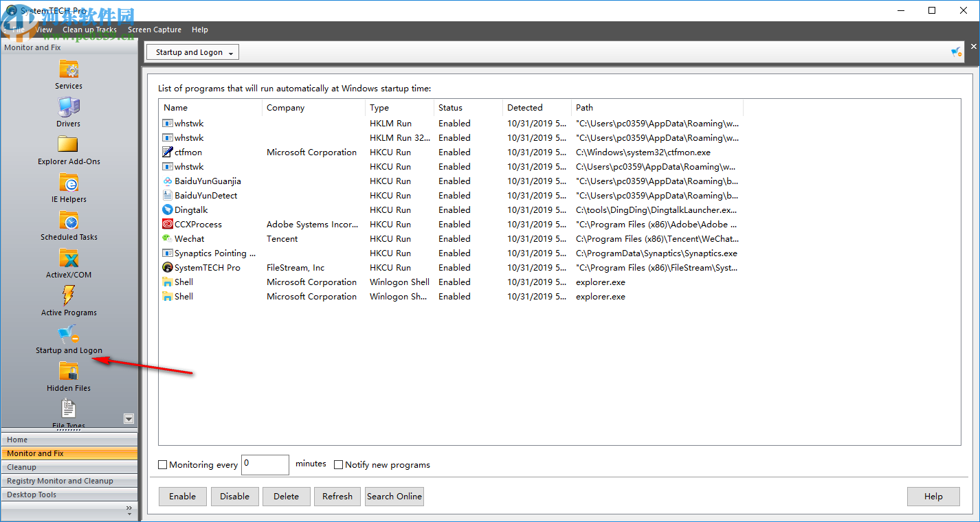
Task: Open the Help menu
Action: pyautogui.click(x=200, y=30)
